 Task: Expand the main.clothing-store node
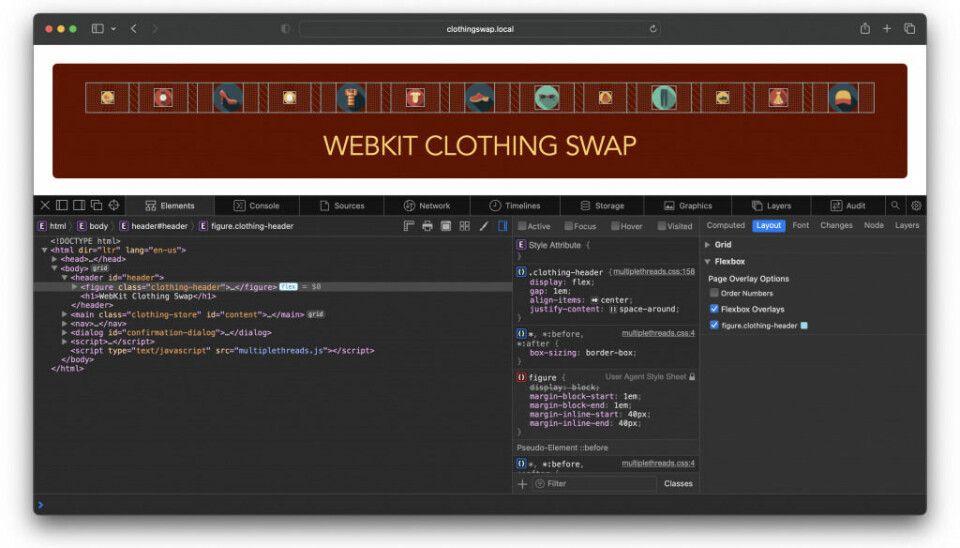[x=64, y=314]
